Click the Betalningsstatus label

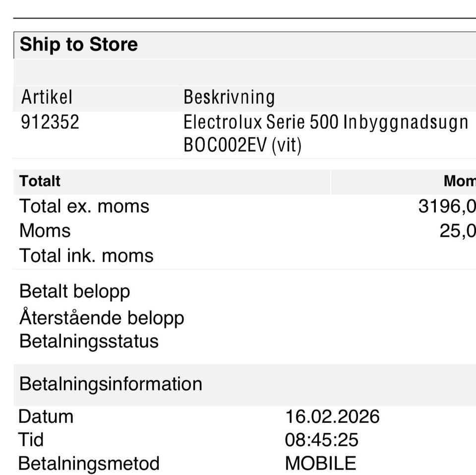click(x=89, y=341)
